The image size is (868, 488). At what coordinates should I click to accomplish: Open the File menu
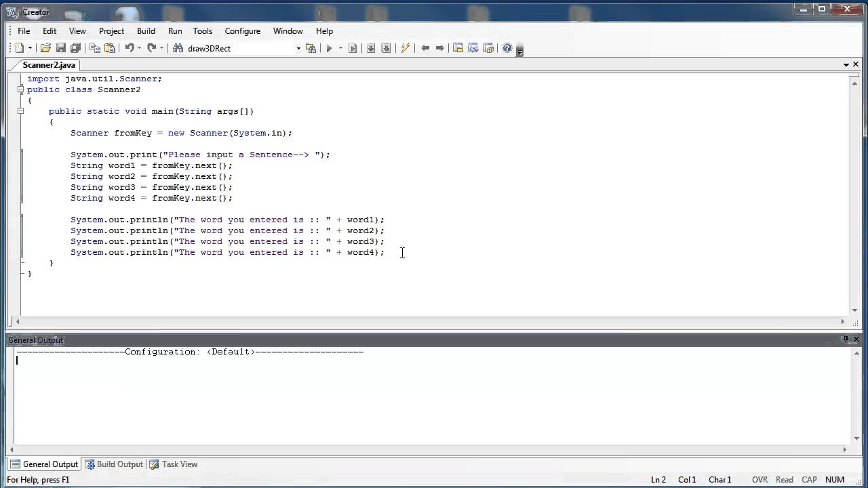click(x=24, y=31)
